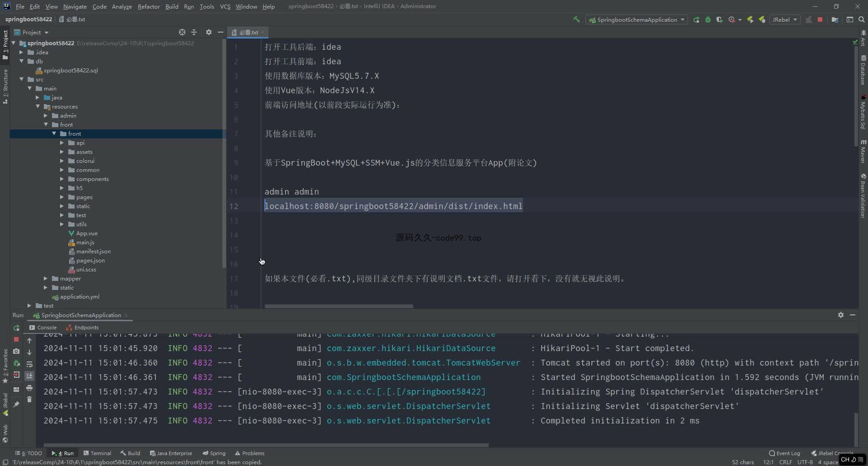
Task: Toggle Database tool window on right
Action: 863,70
